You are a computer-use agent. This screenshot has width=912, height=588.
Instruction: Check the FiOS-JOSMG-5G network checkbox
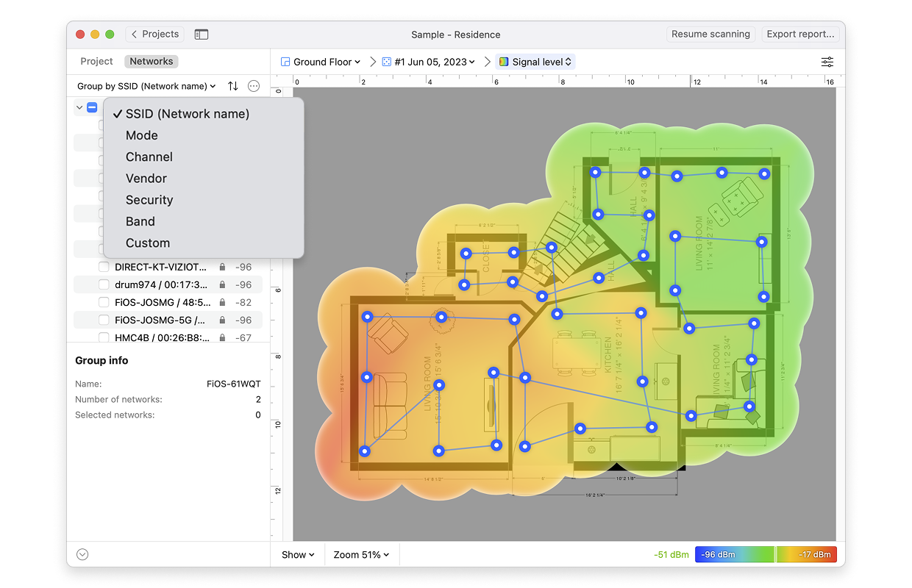(104, 320)
